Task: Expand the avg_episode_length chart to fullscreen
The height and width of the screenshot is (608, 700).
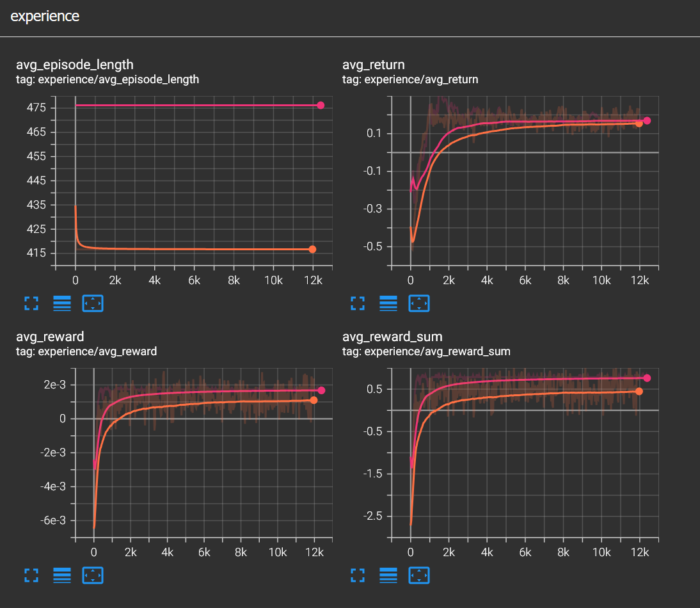Action: [31, 303]
